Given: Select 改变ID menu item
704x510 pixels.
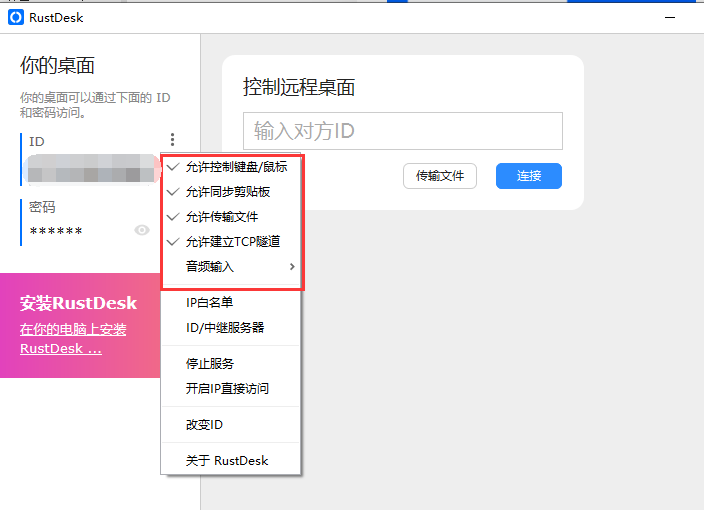Looking at the screenshot, I should tap(204, 425).
